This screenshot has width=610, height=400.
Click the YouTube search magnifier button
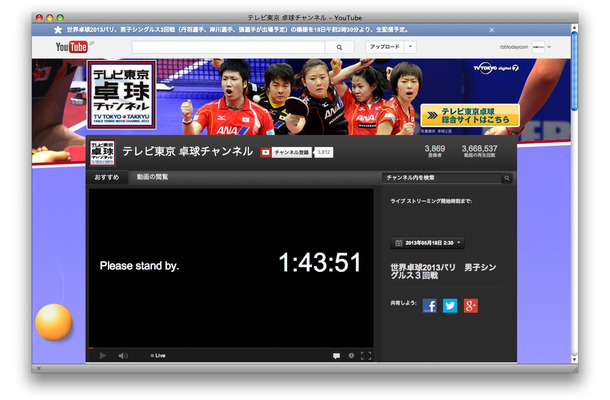coord(339,47)
